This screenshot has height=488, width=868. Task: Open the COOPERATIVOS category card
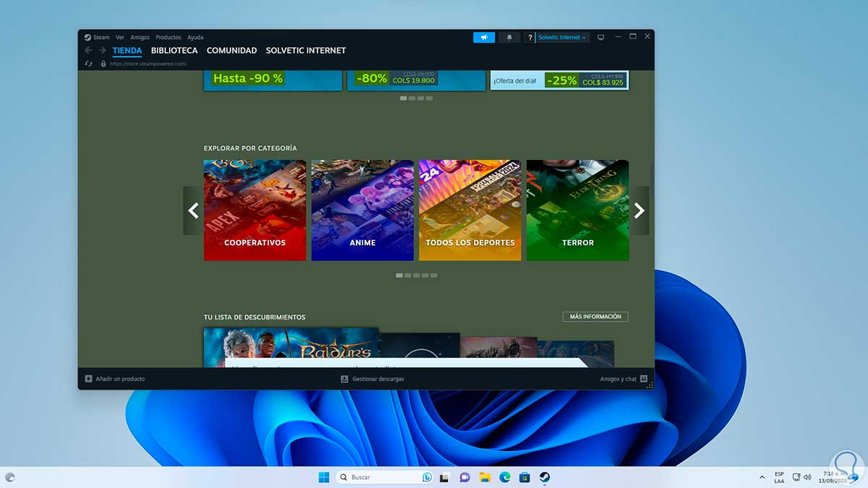[255, 210]
